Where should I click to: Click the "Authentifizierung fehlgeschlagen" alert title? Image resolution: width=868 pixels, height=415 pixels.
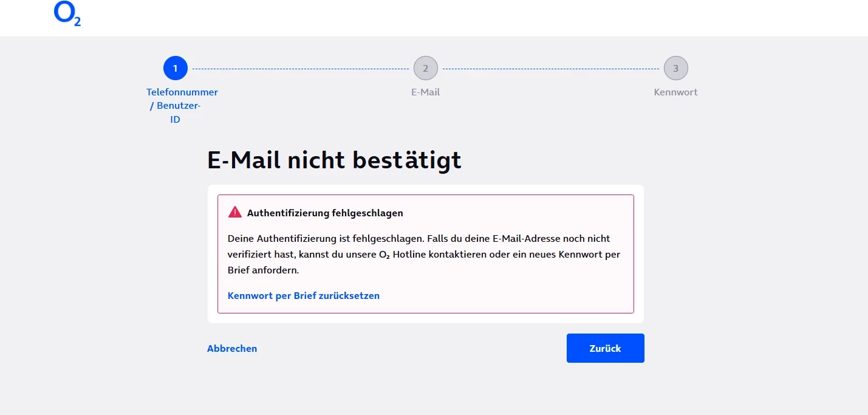325,213
